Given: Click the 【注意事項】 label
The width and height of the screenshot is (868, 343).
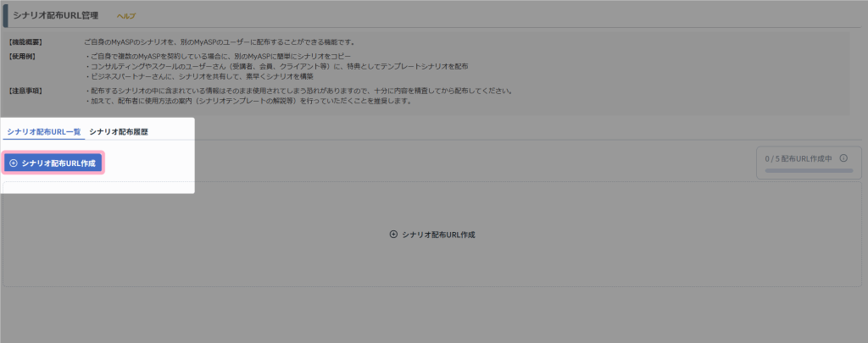Looking at the screenshot, I should point(25,90).
